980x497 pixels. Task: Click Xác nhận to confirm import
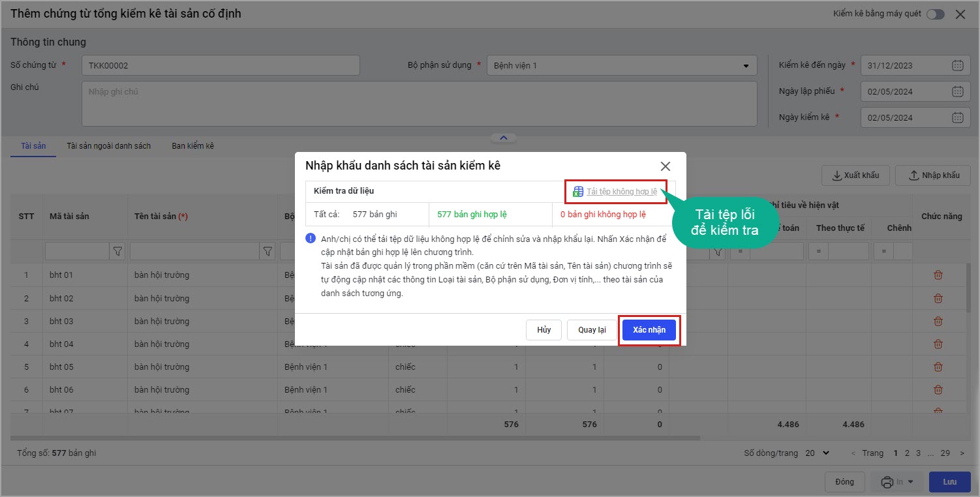tap(649, 330)
